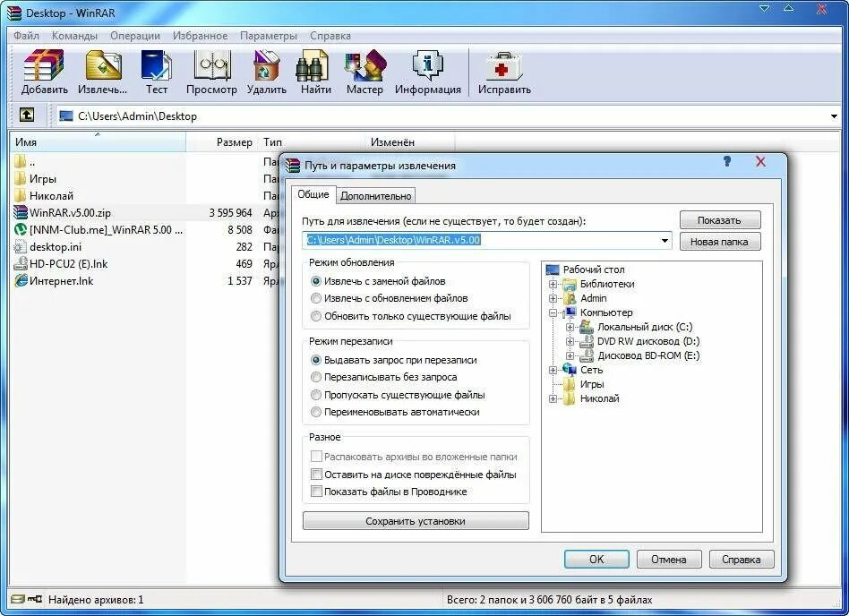Select Извлечь с заменой файлов
This screenshot has width=849, height=616.
316,281
